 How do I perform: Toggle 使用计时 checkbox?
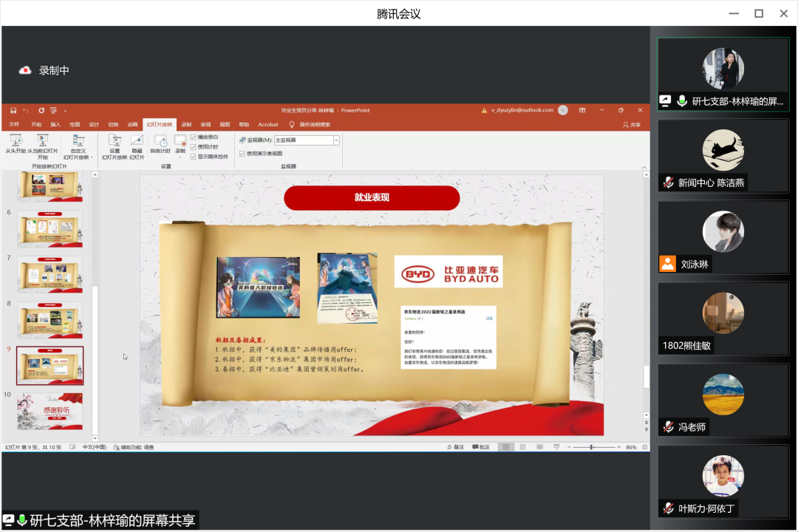(193, 147)
